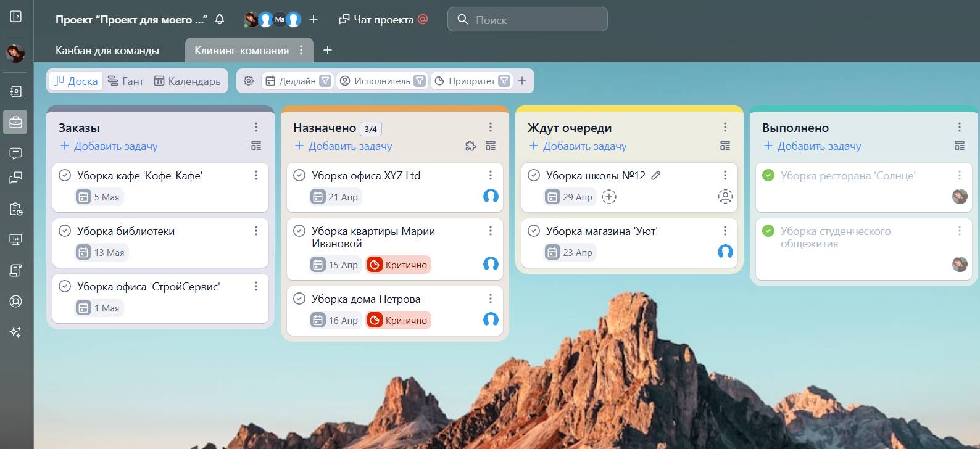Mark Уборка кафе 'Кофе-Кафе' as complete
The height and width of the screenshot is (449, 980).
coord(65,176)
